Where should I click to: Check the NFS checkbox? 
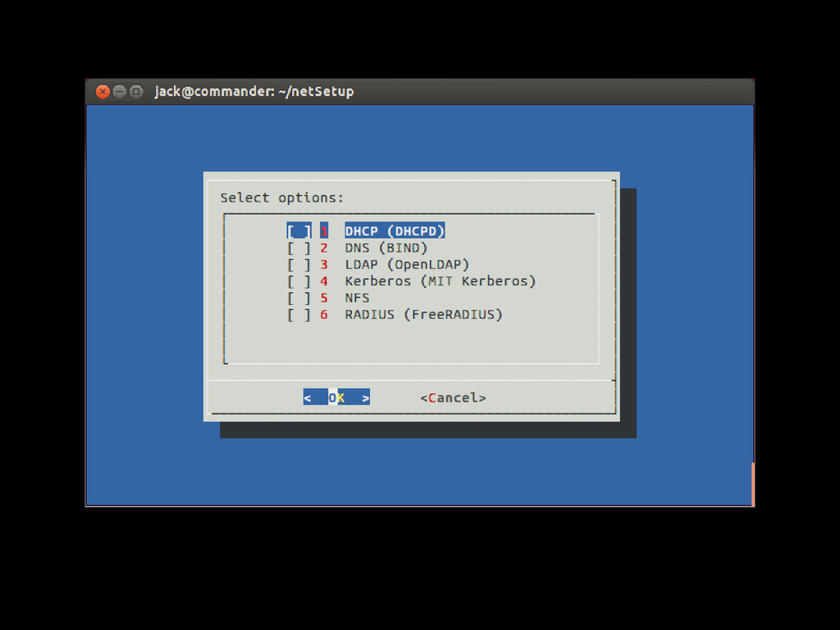coord(299,298)
